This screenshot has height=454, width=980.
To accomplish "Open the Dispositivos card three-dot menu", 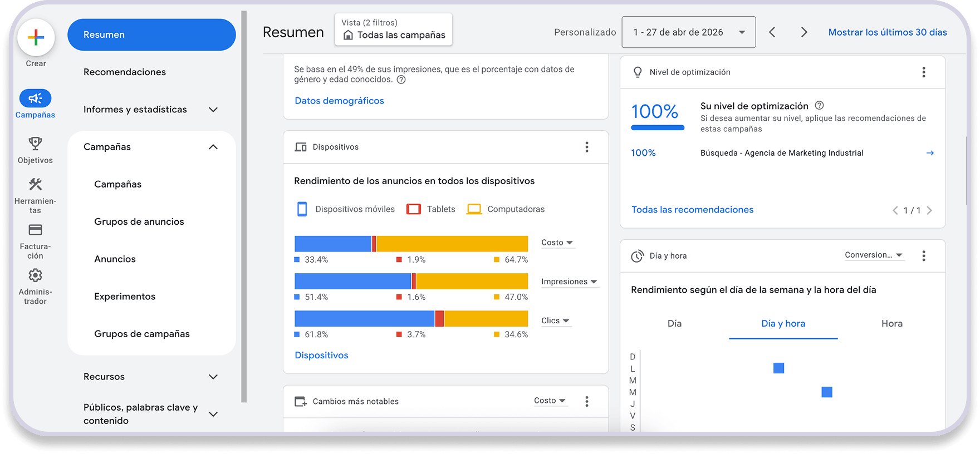I will (587, 147).
